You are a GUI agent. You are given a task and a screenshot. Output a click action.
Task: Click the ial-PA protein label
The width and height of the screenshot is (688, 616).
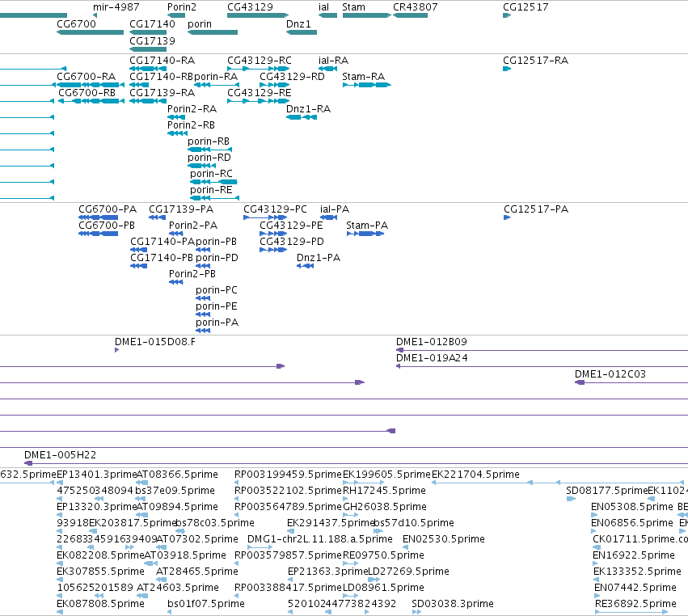[335, 209]
